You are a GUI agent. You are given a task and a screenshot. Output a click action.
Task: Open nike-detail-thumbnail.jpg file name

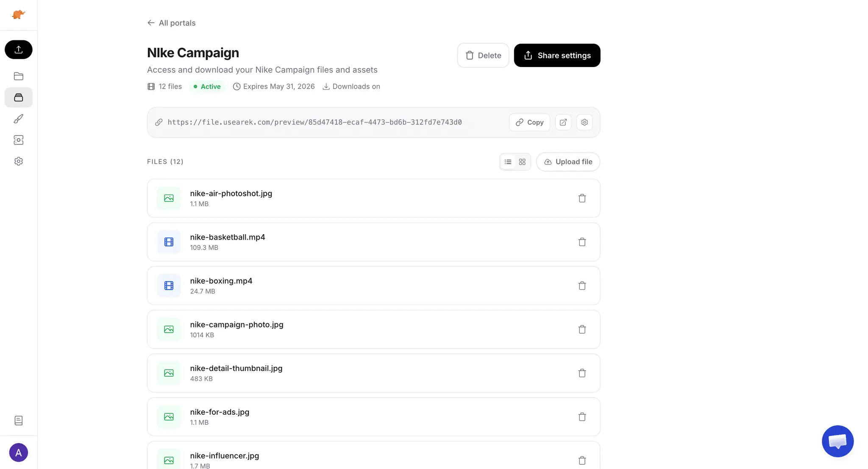point(236,368)
